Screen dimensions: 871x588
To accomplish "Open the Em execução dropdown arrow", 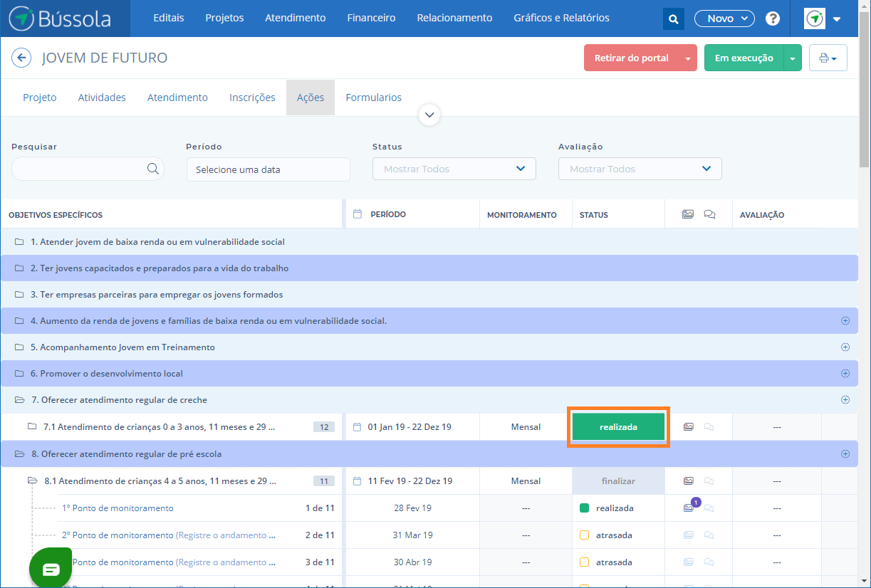I will click(x=793, y=58).
